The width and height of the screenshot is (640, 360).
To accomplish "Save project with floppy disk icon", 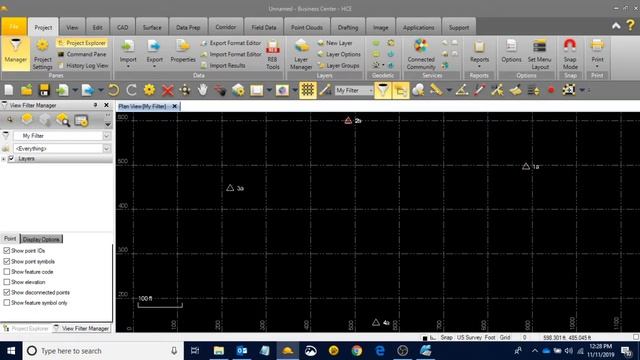I will [44, 90].
